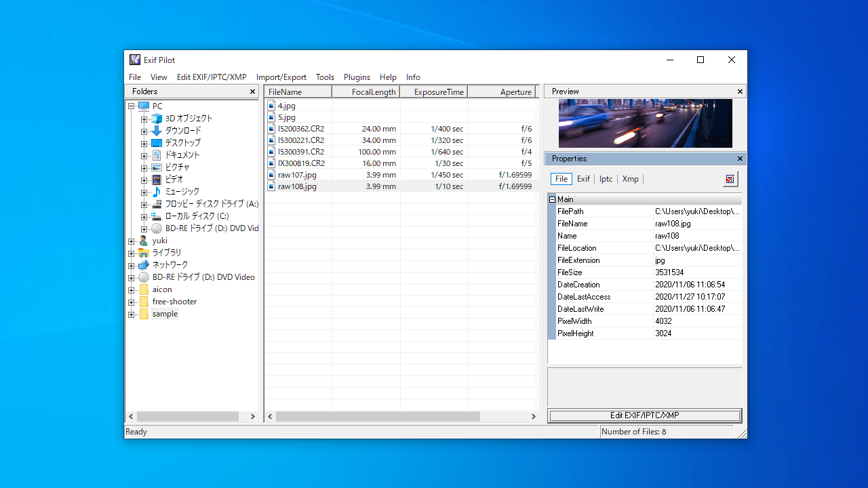Collapse the PC tree node
The height and width of the screenshot is (488, 868).
(131, 106)
